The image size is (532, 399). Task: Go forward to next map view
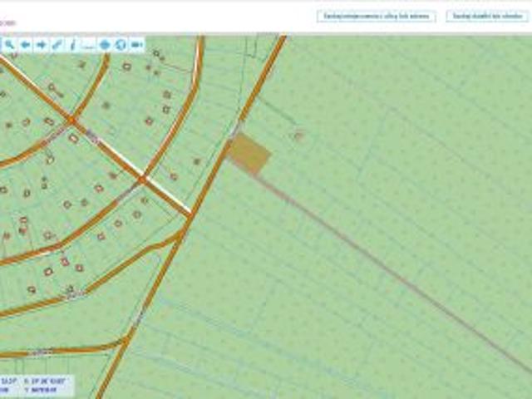41,45
